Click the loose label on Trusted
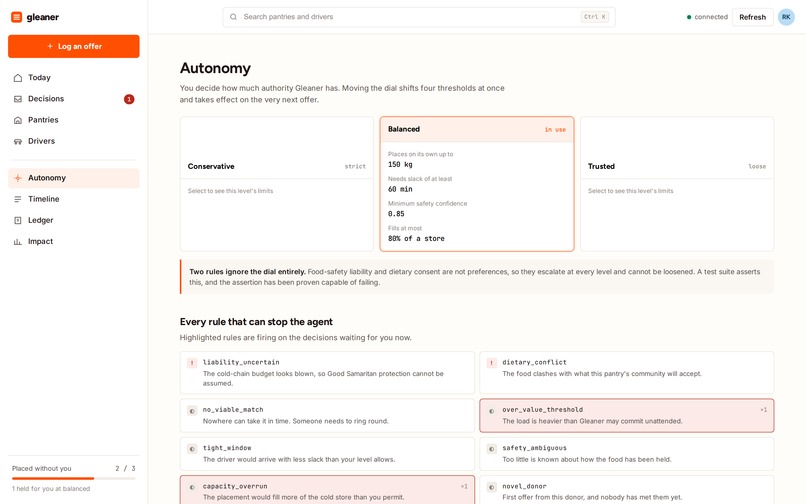The width and height of the screenshot is (806, 504). point(757,167)
